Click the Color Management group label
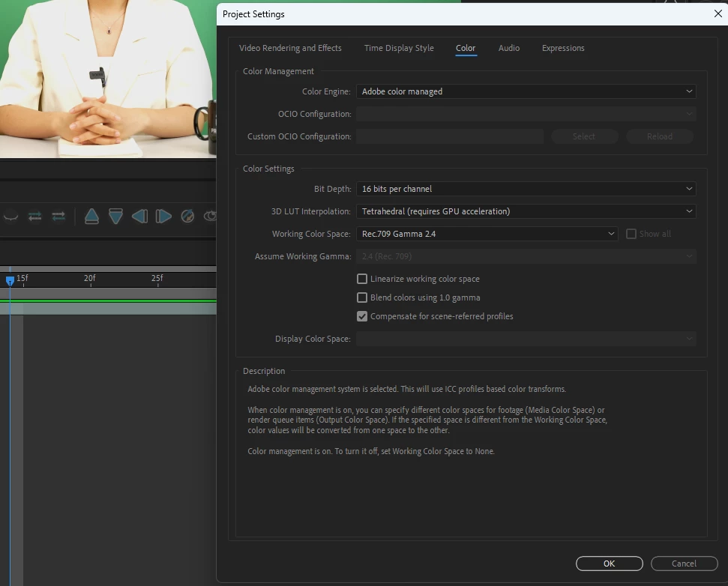Viewport: 728px width, 586px height. pyautogui.click(x=278, y=71)
